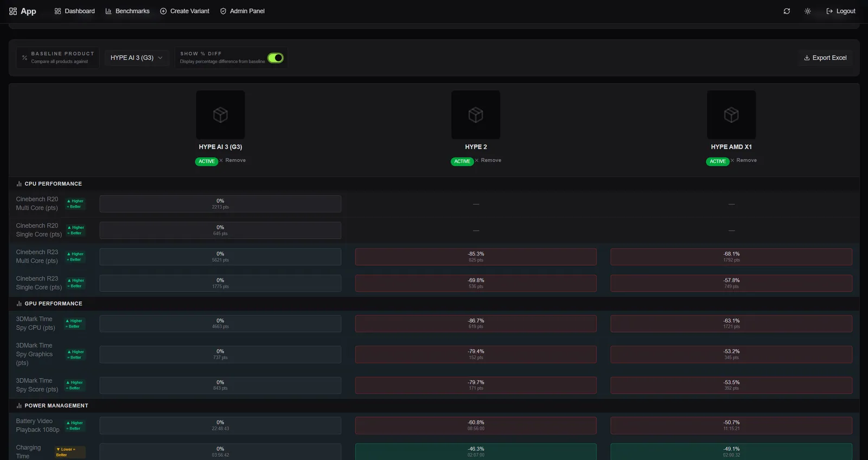The width and height of the screenshot is (868, 460).
Task: Click the 3DMark Time Spy Graphics row label
Action: pyautogui.click(x=34, y=354)
